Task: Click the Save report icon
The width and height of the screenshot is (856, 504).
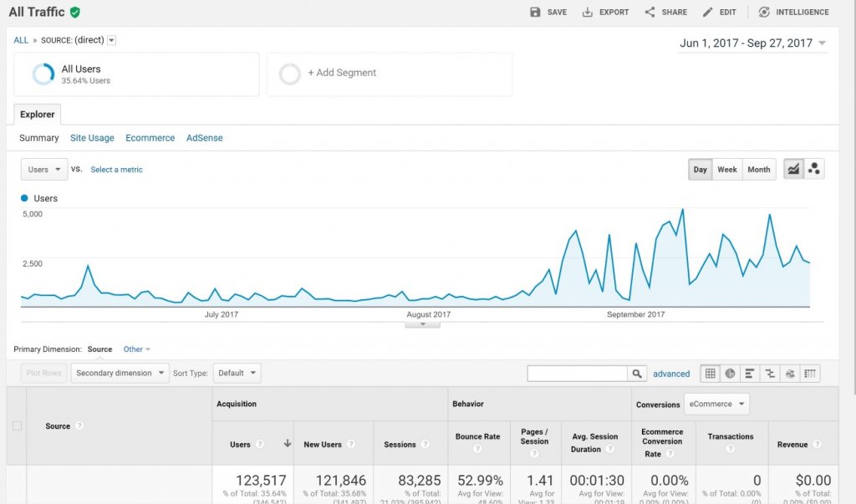Action: tap(536, 13)
